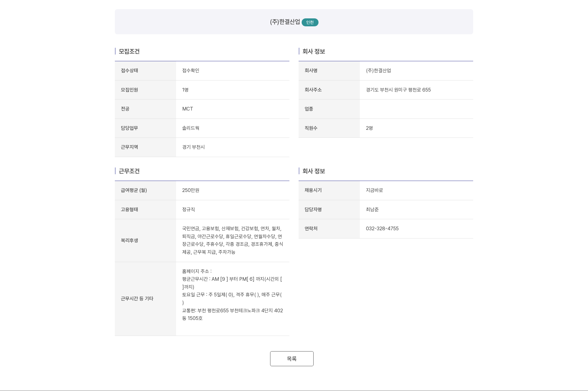Click the 근무조건 section heading
Screen dimensions: 588x391
129,171
